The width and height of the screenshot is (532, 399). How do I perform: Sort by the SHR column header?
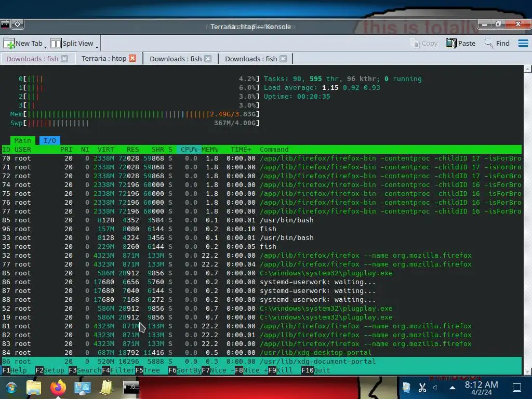tap(158, 150)
